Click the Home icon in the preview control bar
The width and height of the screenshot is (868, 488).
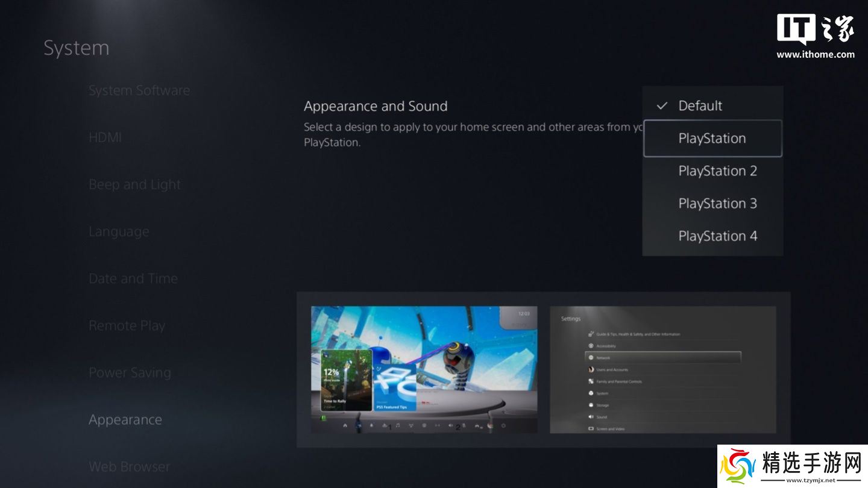(345, 426)
